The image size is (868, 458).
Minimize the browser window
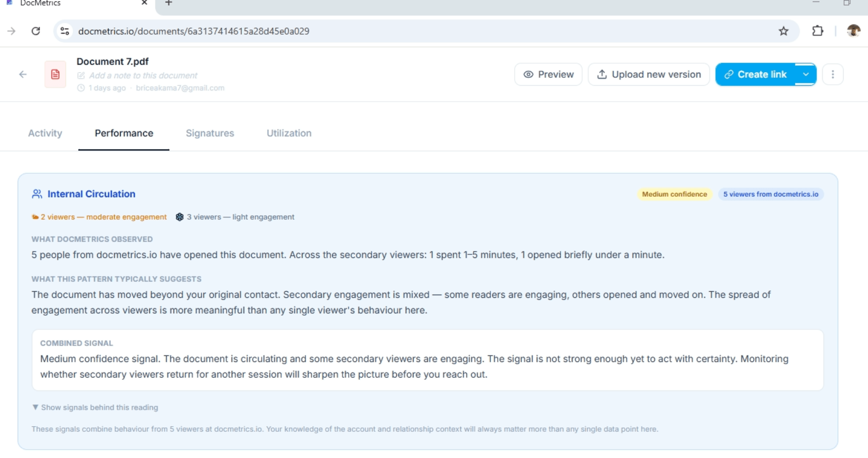point(816,3)
